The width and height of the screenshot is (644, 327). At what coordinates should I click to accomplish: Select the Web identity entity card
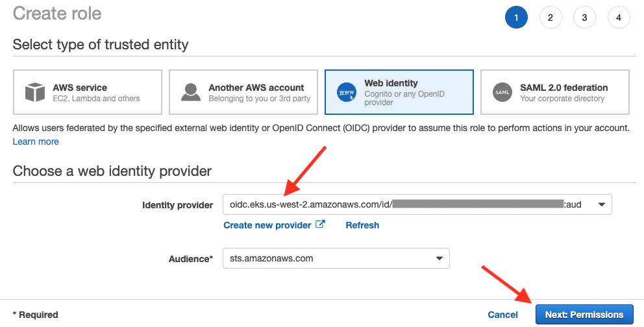coord(399,92)
